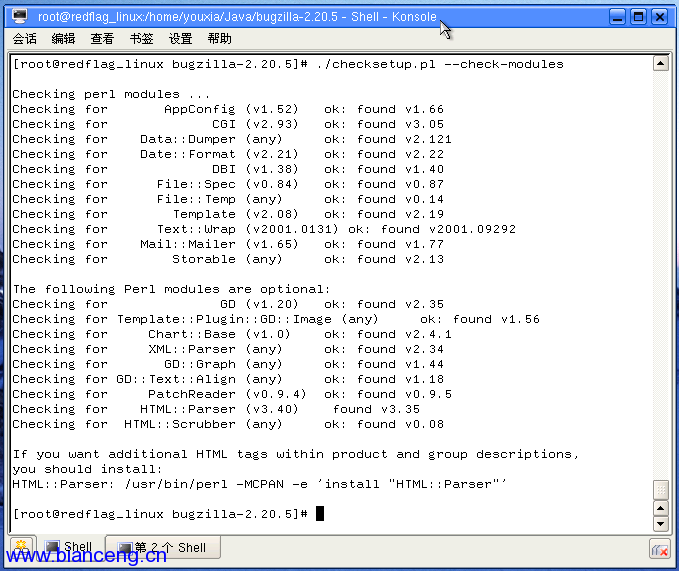Click the AppConfig (v1.52) line
Screen dimensions: 679x571
point(228,109)
